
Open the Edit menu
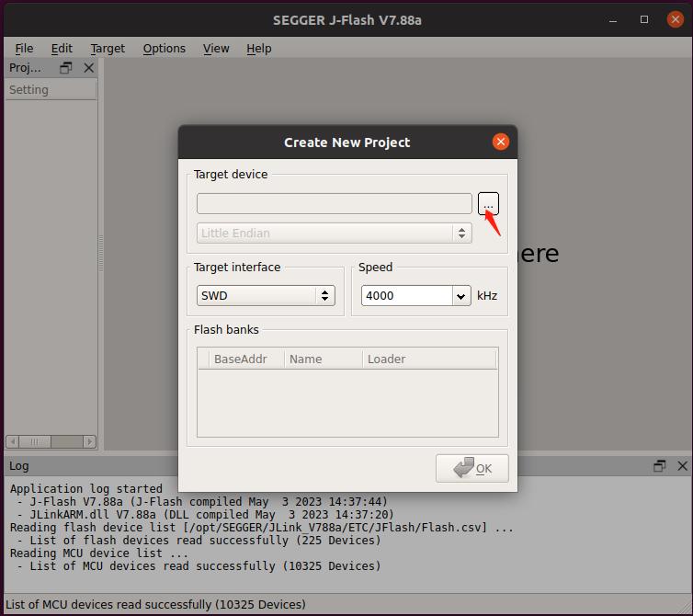pyautogui.click(x=62, y=48)
